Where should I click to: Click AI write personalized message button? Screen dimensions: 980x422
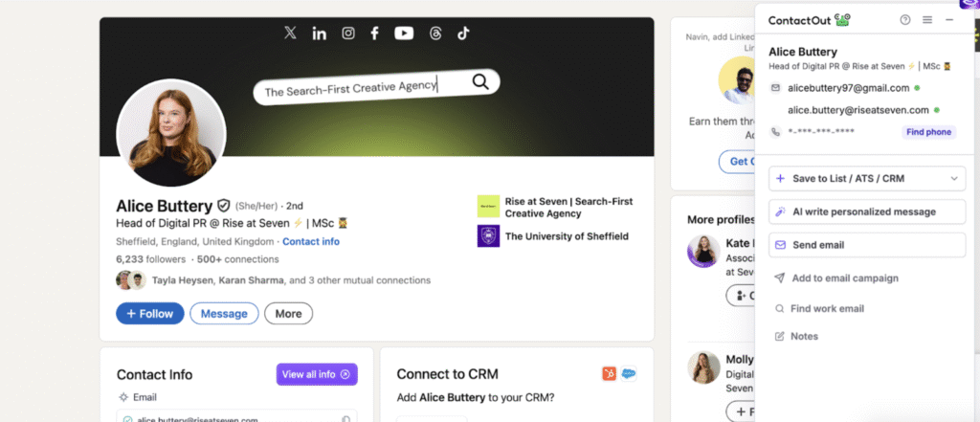click(867, 211)
